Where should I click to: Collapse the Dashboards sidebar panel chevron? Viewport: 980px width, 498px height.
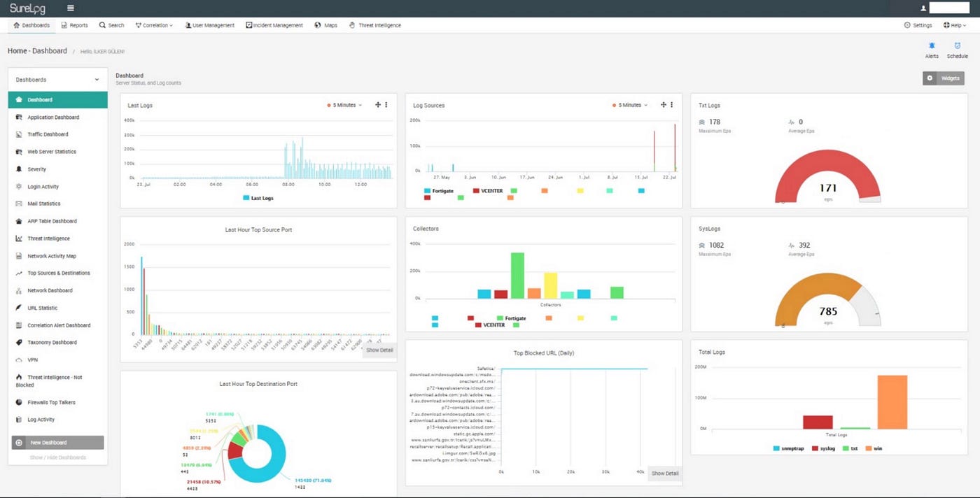[x=97, y=80]
